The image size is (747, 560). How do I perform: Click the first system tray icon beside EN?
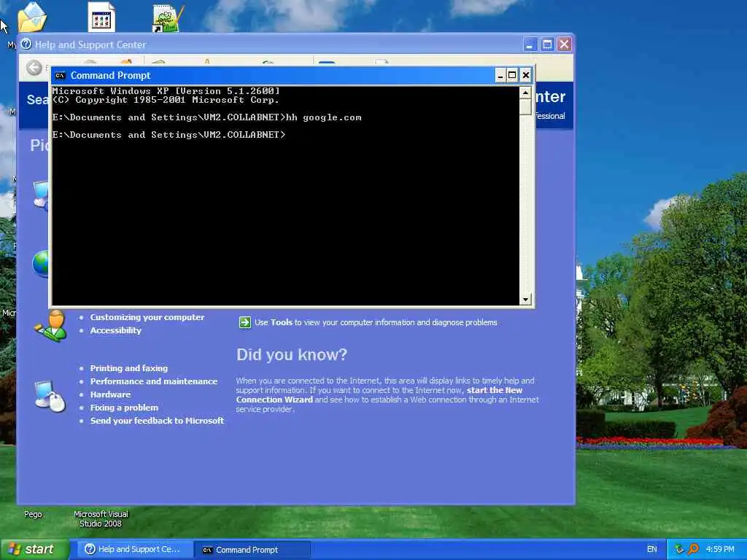tap(679, 549)
